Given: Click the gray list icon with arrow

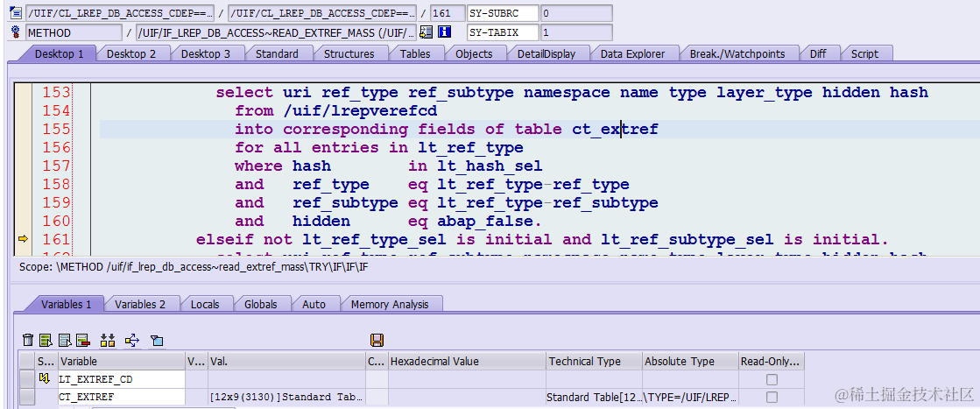Looking at the screenshot, I should tap(65, 340).
